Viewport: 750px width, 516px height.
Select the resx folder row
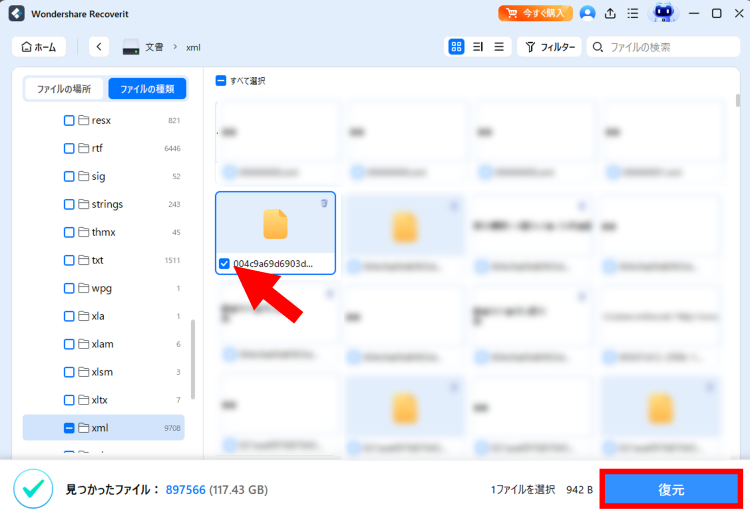(x=104, y=121)
